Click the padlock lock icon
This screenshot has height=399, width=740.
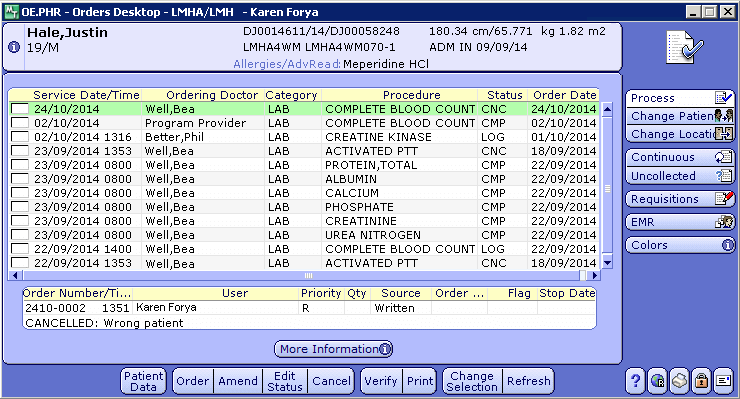pos(701,381)
